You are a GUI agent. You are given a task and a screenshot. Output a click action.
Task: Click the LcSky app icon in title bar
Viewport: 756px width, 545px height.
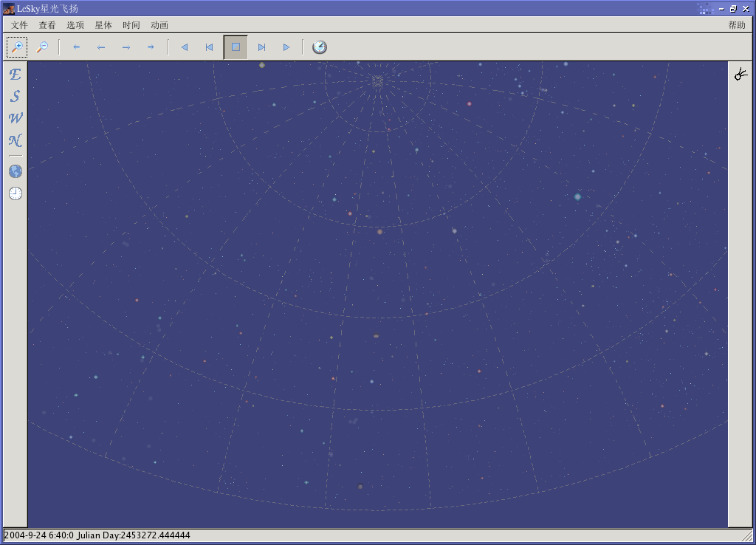tap(9, 9)
